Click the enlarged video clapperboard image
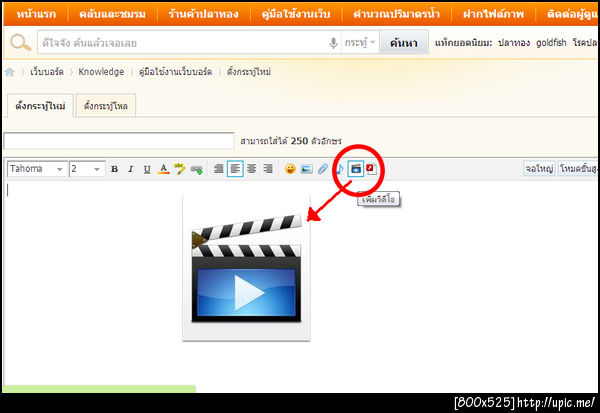Screen dimensions: 600x413 [x=246, y=268]
